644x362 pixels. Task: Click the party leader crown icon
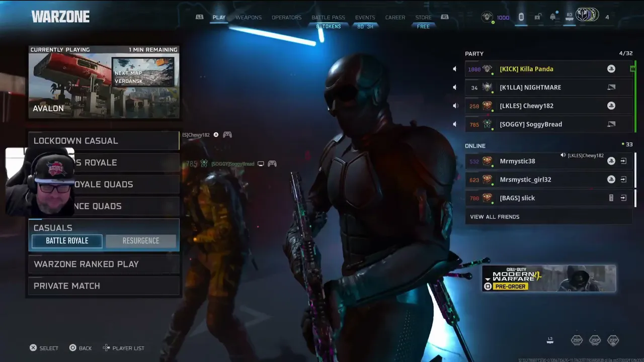click(632, 68)
